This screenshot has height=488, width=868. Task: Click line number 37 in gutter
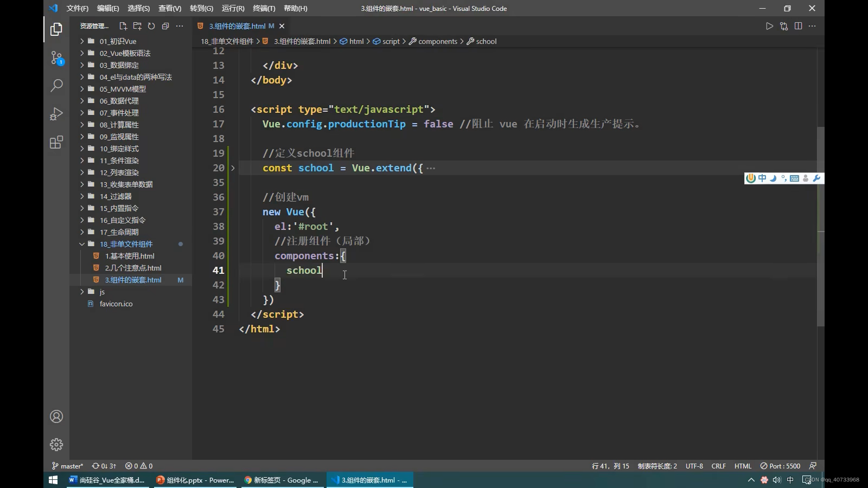219,212
